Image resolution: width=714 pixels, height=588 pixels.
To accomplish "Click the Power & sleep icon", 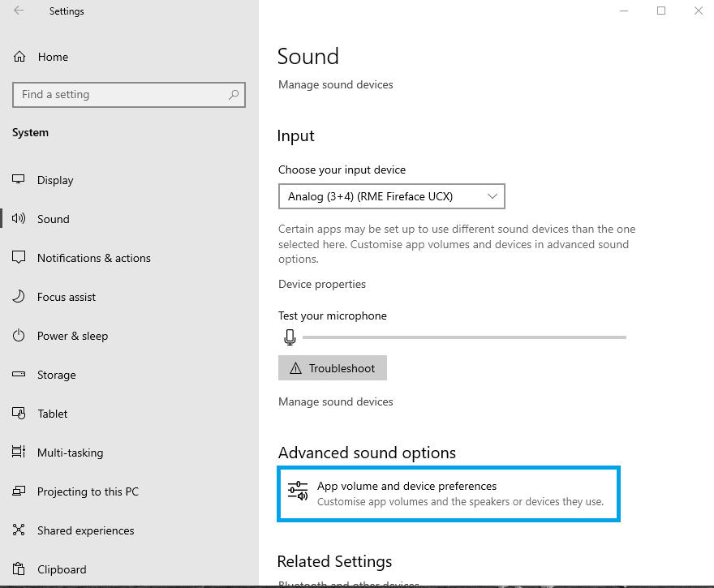I will [19, 336].
